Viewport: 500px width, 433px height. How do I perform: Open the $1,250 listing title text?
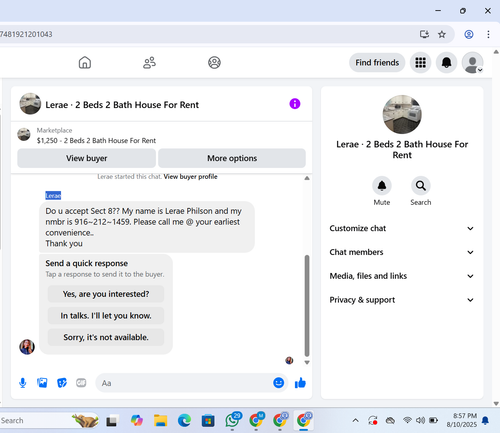click(x=96, y=141)
